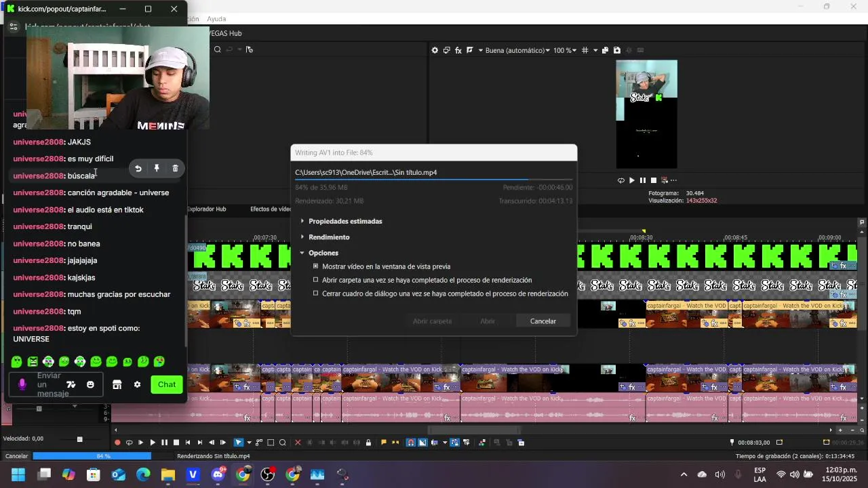The width and height of the screenshot is (868, 488).
Task: Click Stop on timeline transport bar
Action: click(176, 443)
